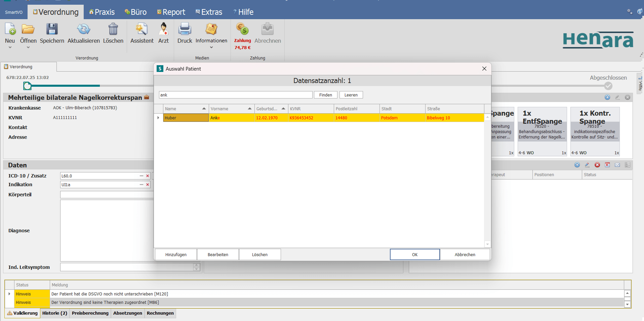
Task: Expand the Huber row arrow indicator
Action: coord(158,118)
